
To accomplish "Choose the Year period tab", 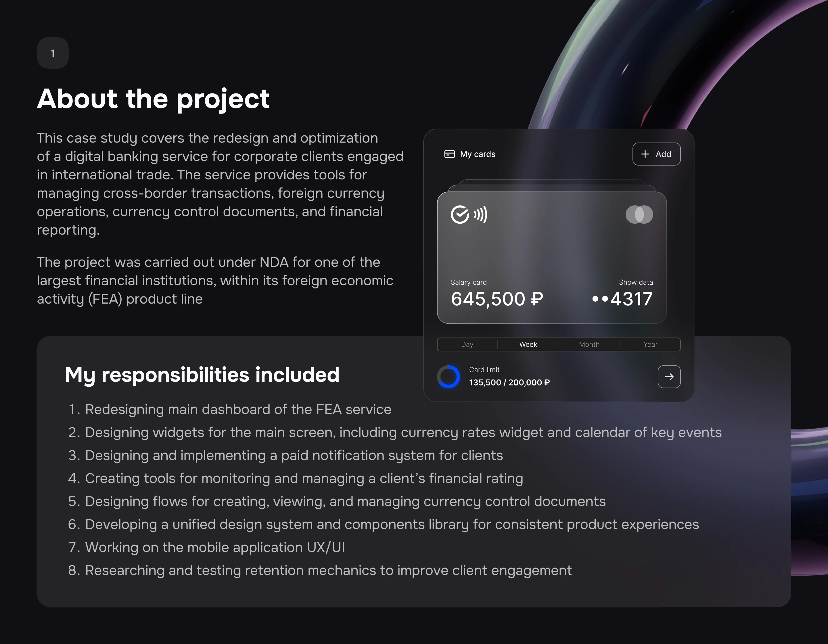I will (x=650, y=344).
